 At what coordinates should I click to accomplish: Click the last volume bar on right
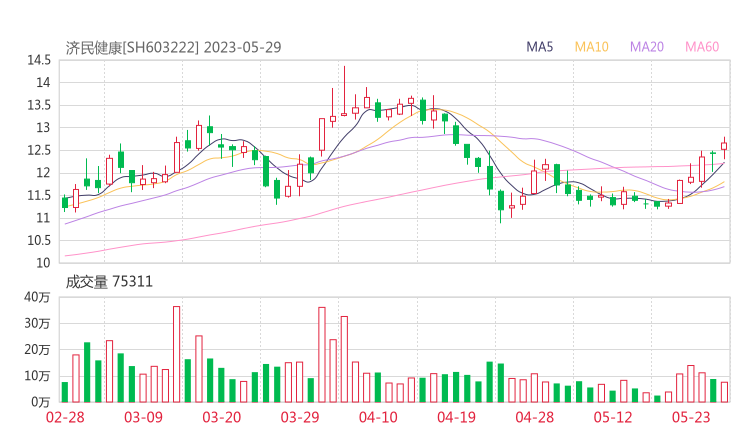pos(724,392)
